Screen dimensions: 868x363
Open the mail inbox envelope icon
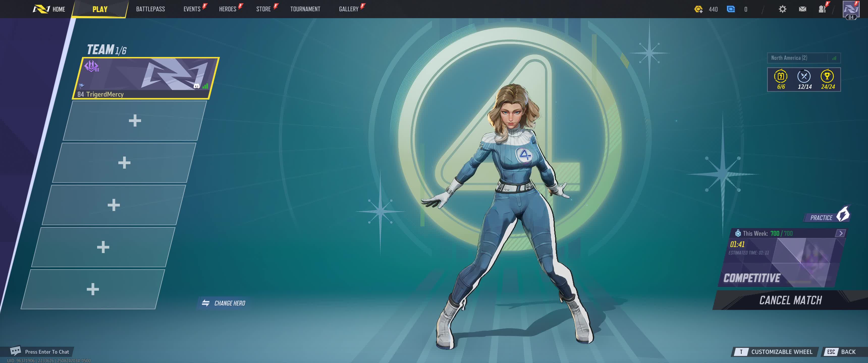tap(802, 9)
